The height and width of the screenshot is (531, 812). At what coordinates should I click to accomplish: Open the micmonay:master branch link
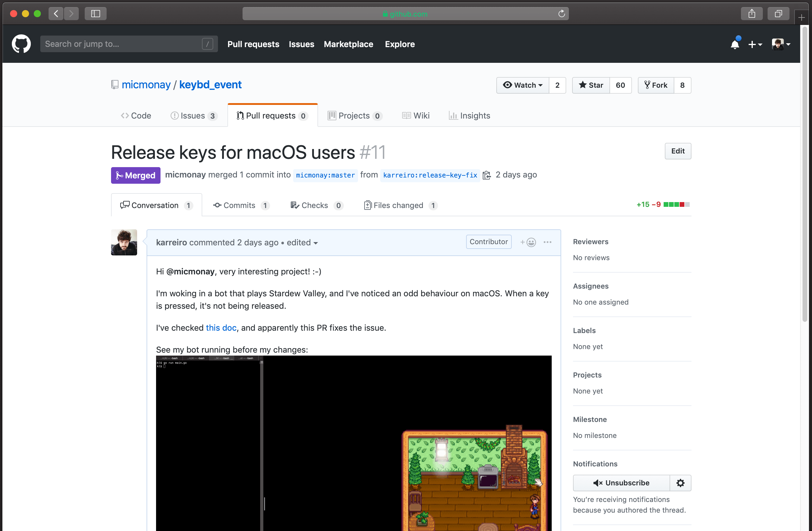coord(325,175)
